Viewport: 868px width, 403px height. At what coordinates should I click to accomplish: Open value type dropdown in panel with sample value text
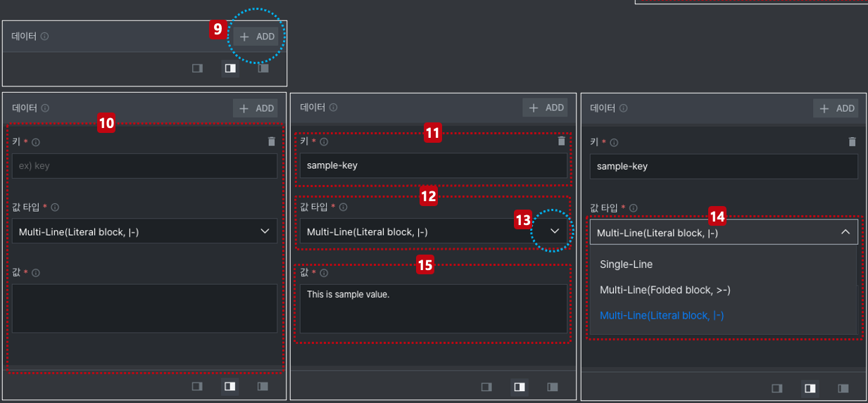pos(434,231)
